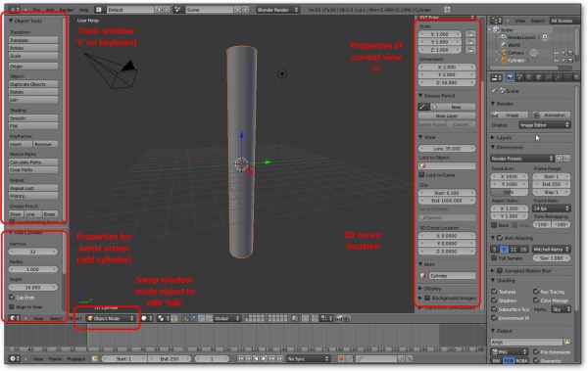Enable Lock to Cursor checkbox
This screenshot has width=588, height=371.
pyautogui.click(x=421, y=175)
